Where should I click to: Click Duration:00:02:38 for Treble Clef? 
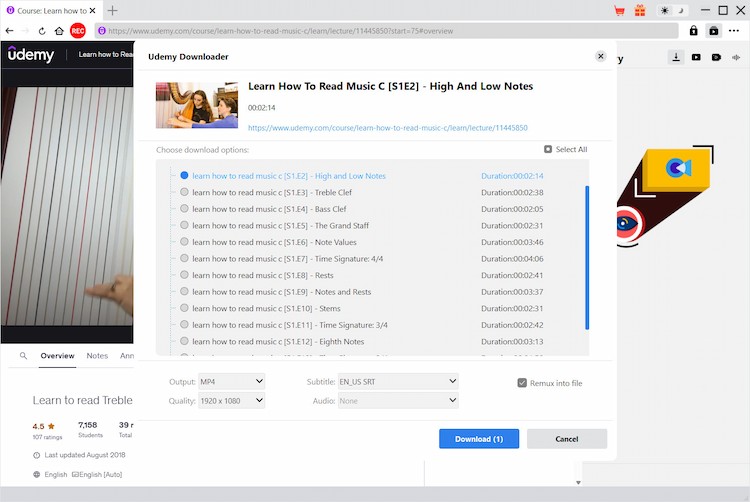(x=512, y=192)
